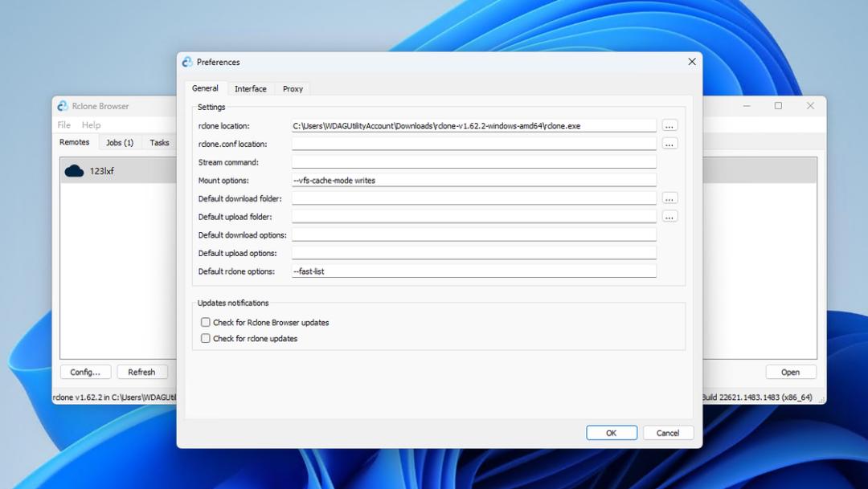Click the Default rclone options field
The height and width of the screenshot is (489, 868).
474,271
